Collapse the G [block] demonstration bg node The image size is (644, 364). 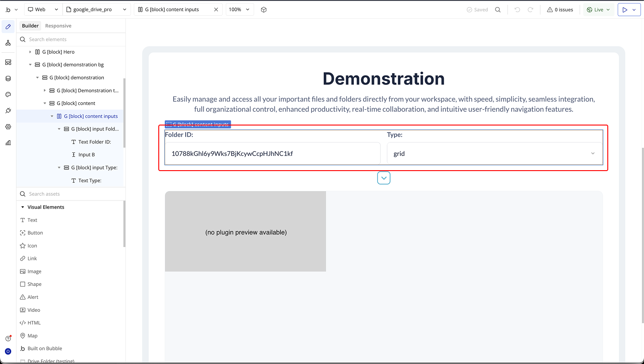click(x=30, y=65)
